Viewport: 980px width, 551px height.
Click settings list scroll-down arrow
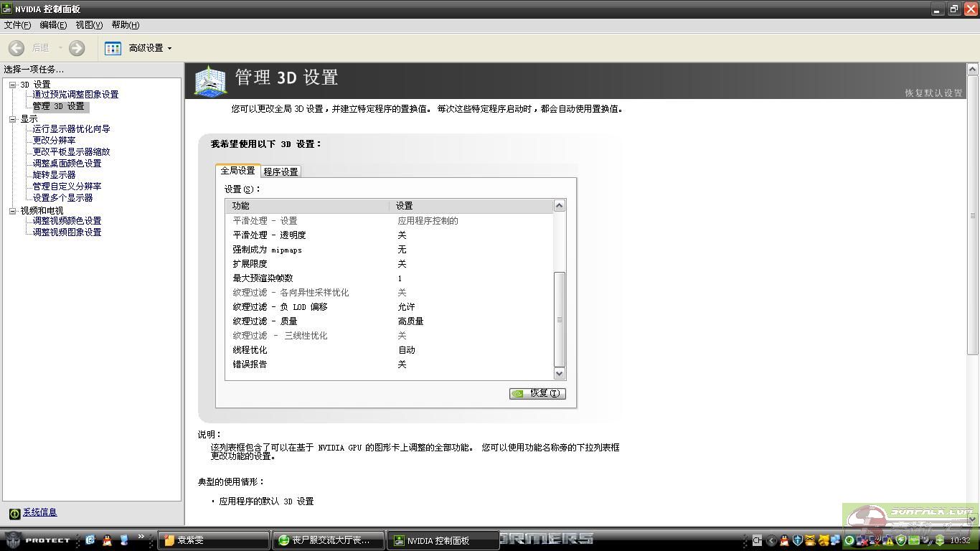560,374
